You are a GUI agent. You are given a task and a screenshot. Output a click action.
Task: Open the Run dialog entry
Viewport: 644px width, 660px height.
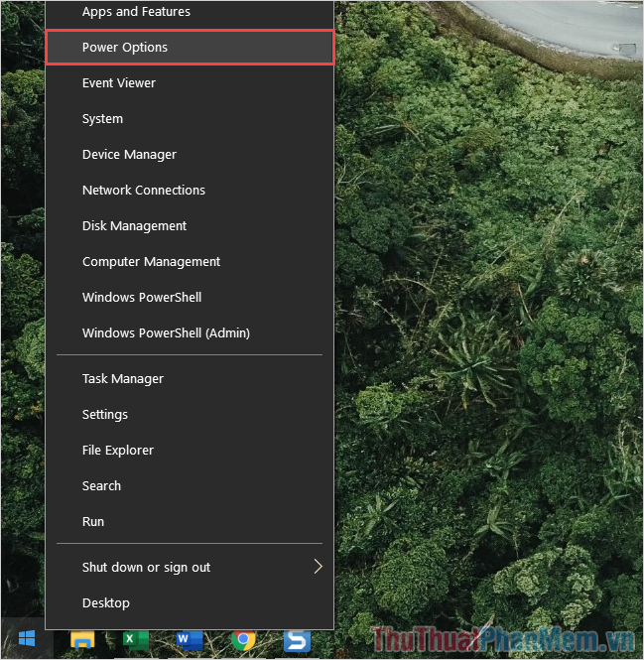point(190,522)
